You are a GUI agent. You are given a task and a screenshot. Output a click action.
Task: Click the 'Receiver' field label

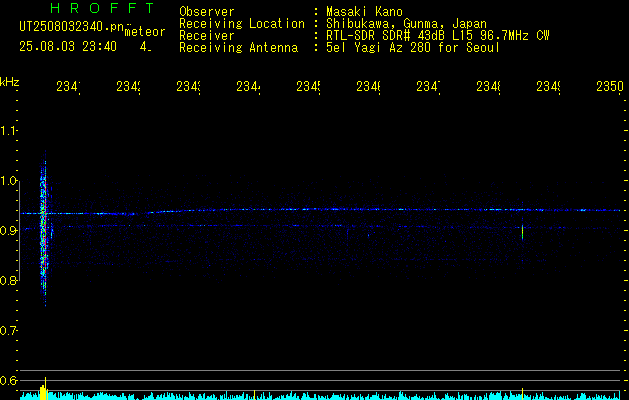click(207, 36)
